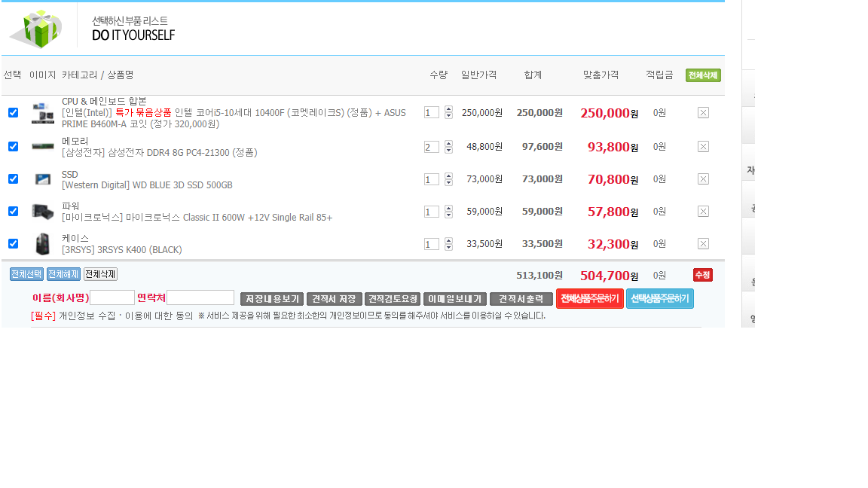Open the WD BLUE SSD thumbnail
This screenshot has height=488, width=868.
point(43,179)
